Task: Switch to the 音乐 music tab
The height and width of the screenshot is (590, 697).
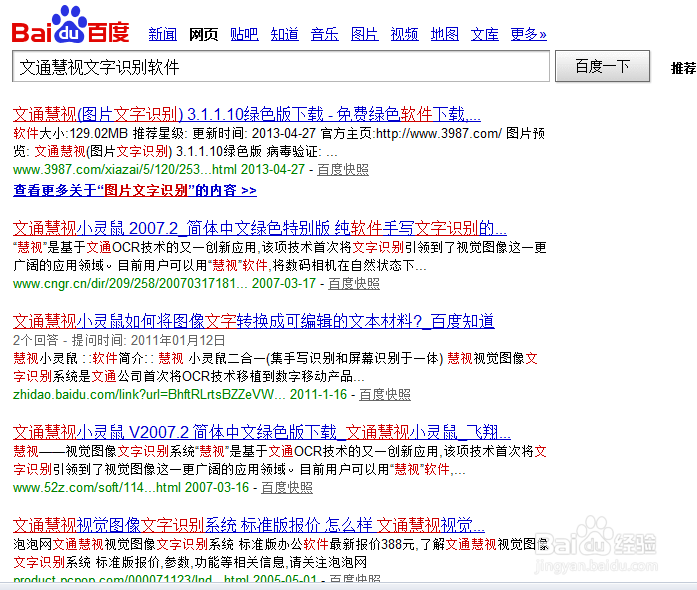Action: point(324,34)
